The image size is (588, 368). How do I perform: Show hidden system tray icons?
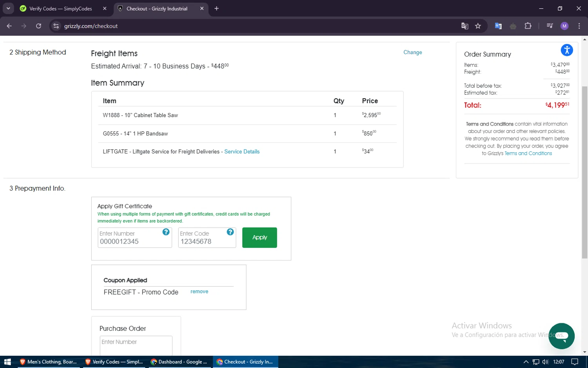click(x=526, y=362)
